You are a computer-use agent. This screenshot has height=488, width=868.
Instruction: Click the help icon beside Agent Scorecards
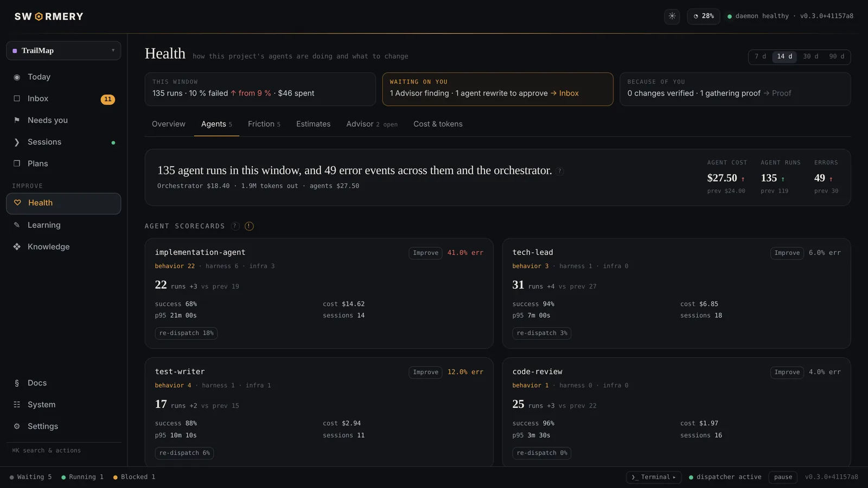coord(235,226)
